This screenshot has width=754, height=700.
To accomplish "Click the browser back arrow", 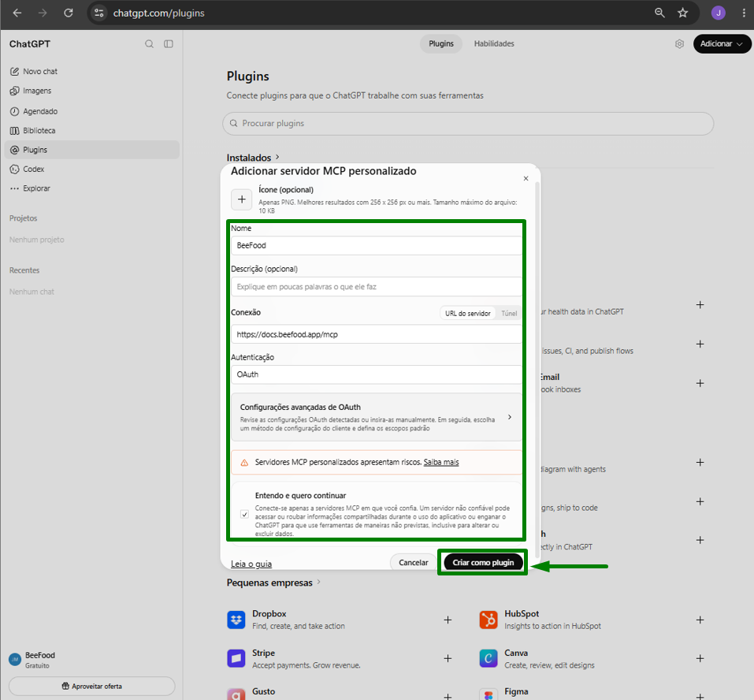I will coord(17,13).
